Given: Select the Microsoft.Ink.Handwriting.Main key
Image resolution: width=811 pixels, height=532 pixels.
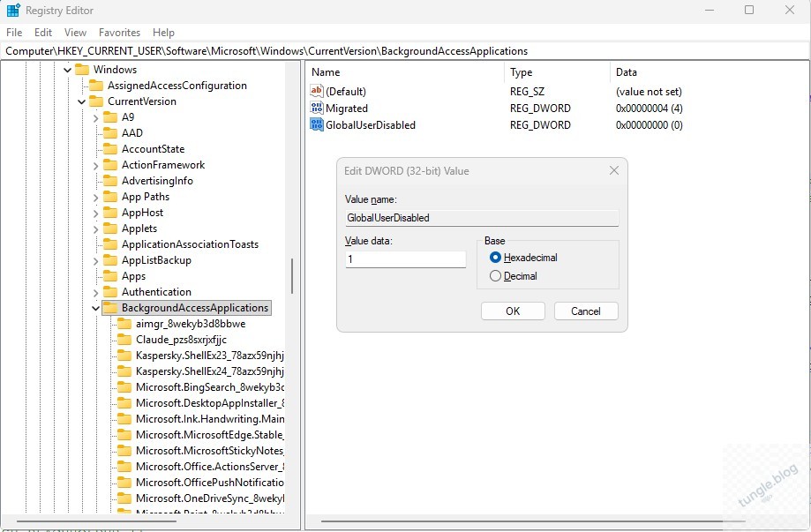Looking at the screenshot, I should (x=209, y=419).
